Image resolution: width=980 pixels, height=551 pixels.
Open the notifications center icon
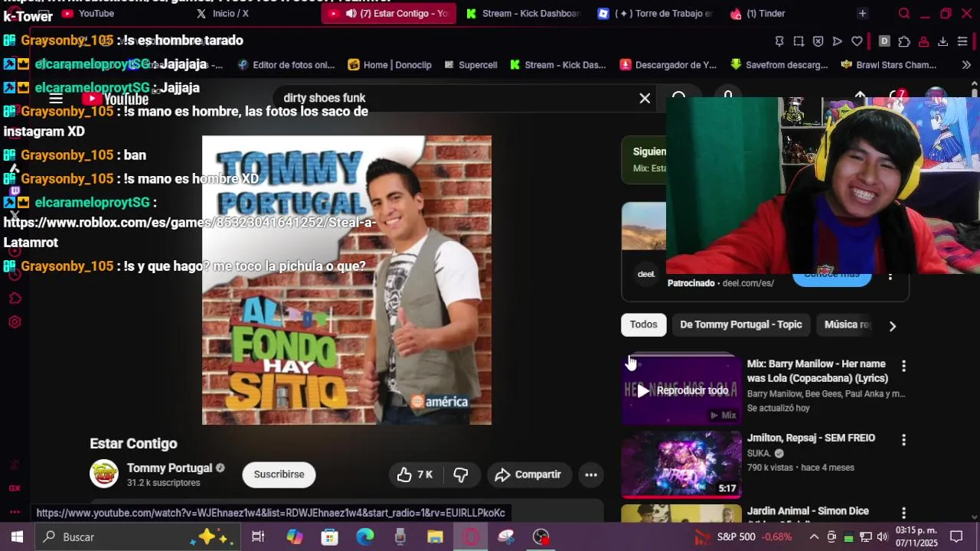click(956, 536)
